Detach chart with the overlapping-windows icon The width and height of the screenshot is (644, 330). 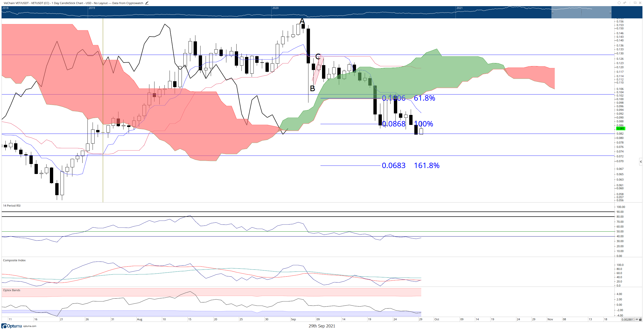click(x=635, y=3)
